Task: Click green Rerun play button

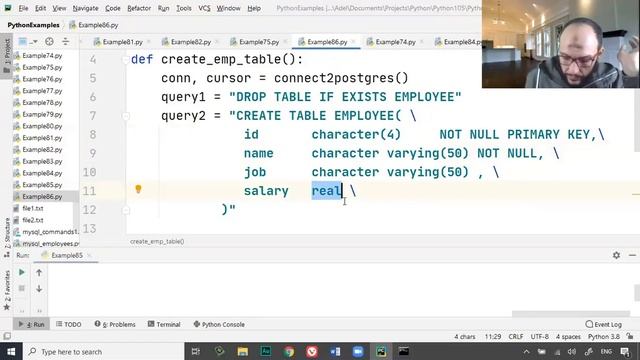Action: pos(22,272)
